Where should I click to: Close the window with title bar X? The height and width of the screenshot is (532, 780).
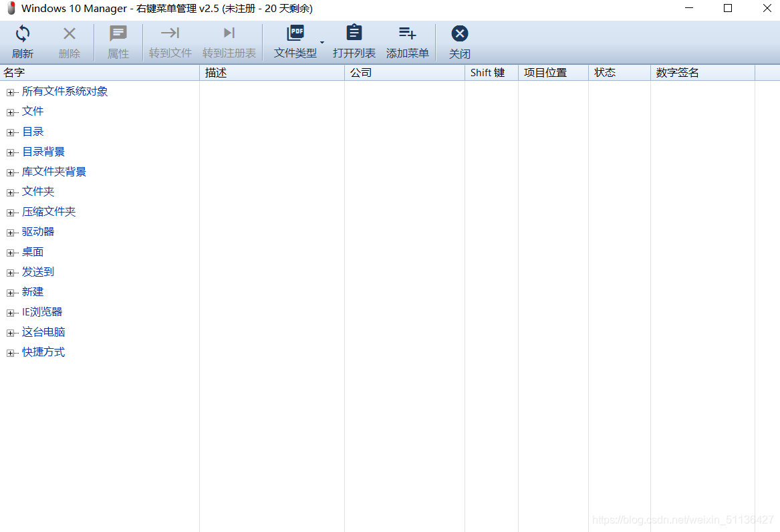pos(767,8)
